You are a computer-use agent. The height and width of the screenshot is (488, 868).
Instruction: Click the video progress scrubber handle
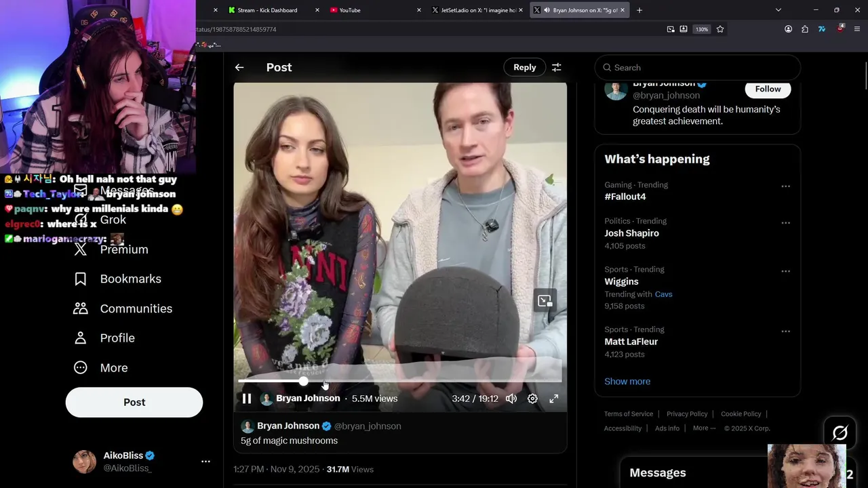(x=303, y=382)
